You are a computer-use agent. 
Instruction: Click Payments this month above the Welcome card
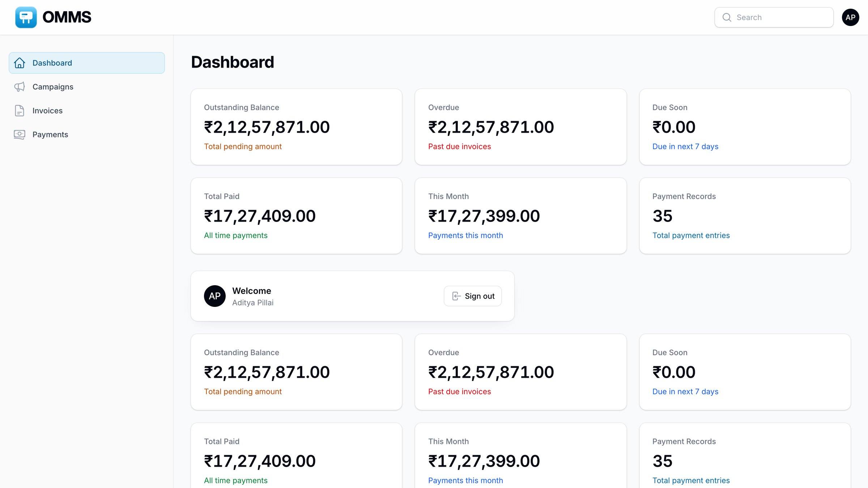[x=465, y=235]
